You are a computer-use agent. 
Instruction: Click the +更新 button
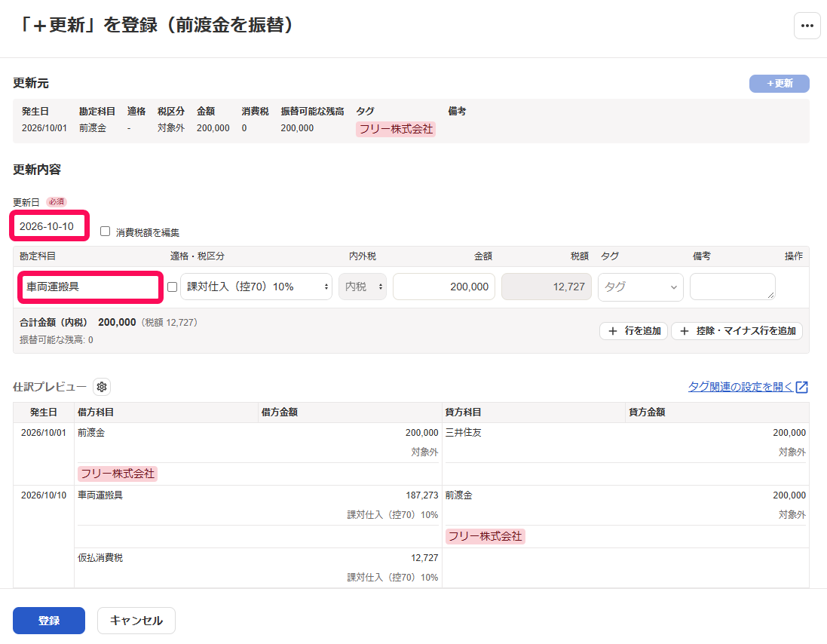pyautogui.click(x=779, y=84)
